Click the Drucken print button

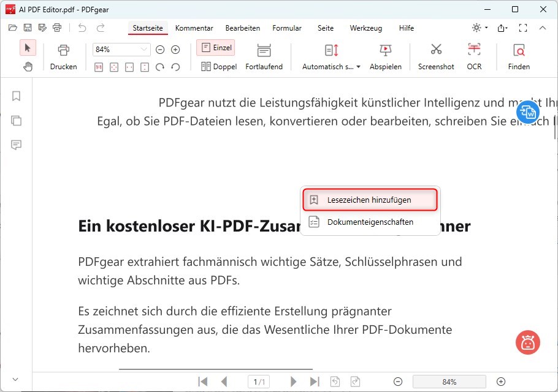click(x=63, y=57)
